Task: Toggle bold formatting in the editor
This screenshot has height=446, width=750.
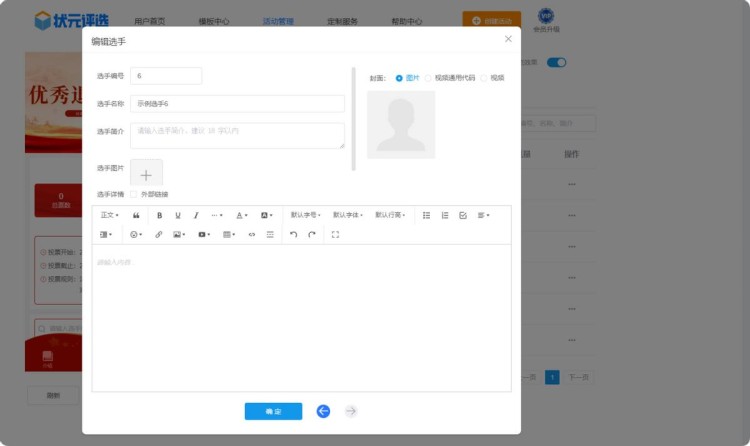Action: point(159,215)
